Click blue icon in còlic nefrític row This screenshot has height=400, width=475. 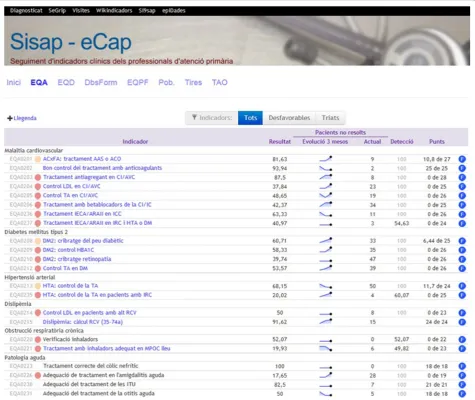(x=462, y=366)
